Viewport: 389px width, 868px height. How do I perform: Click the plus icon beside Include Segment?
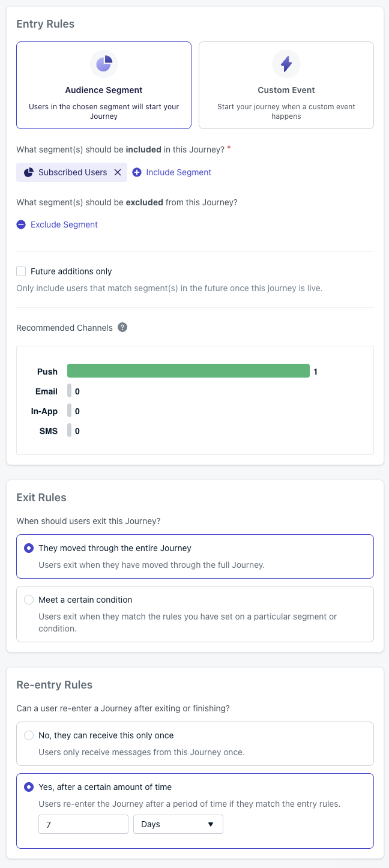pos(137,172)
